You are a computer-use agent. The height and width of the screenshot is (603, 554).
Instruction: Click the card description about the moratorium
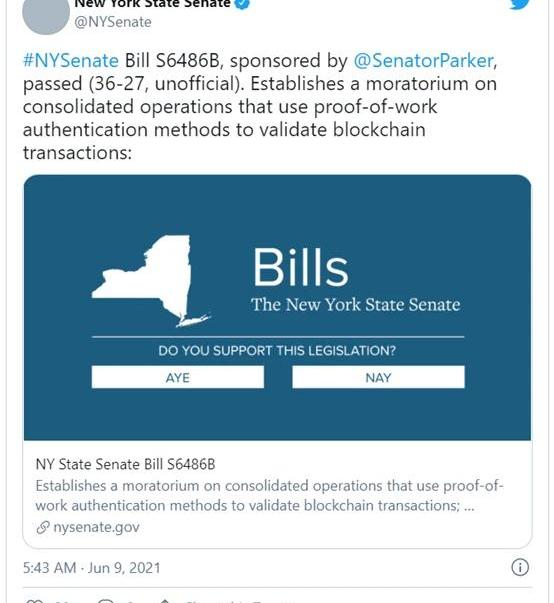269,496
